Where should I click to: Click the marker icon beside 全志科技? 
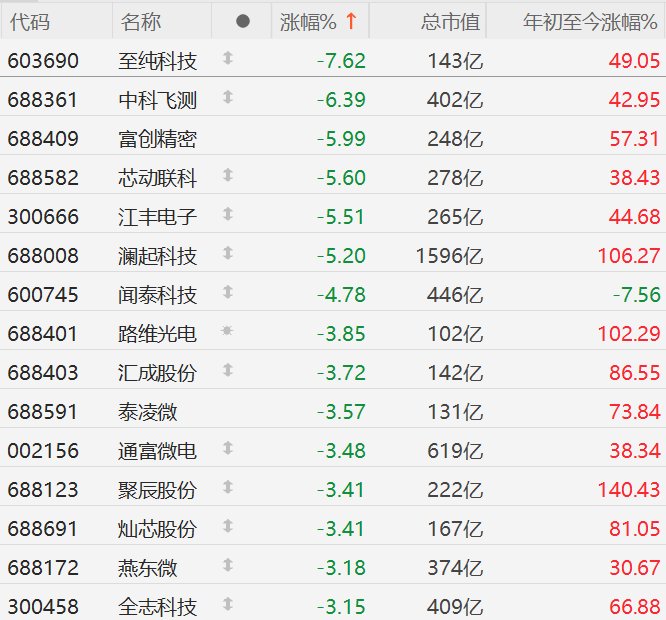tap(228, 605)
